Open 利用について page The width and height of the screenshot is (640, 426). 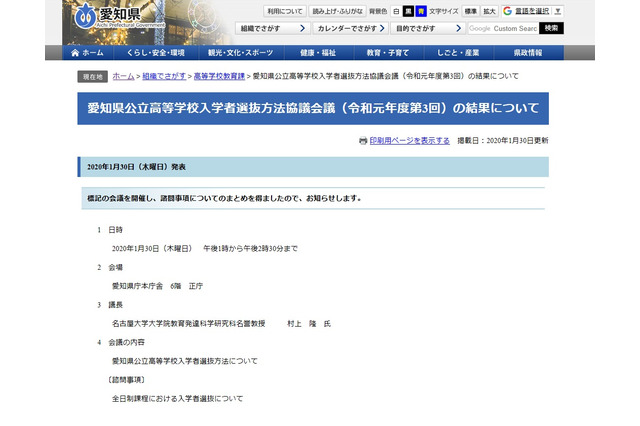coord(285,11)
